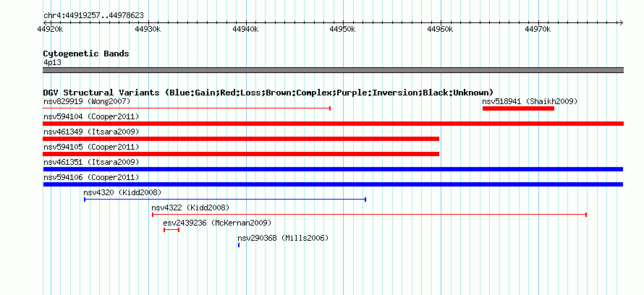Click the blue gain bar under nsv461351
The width and height of the screenshot is (644, 295).
(333, 169)
